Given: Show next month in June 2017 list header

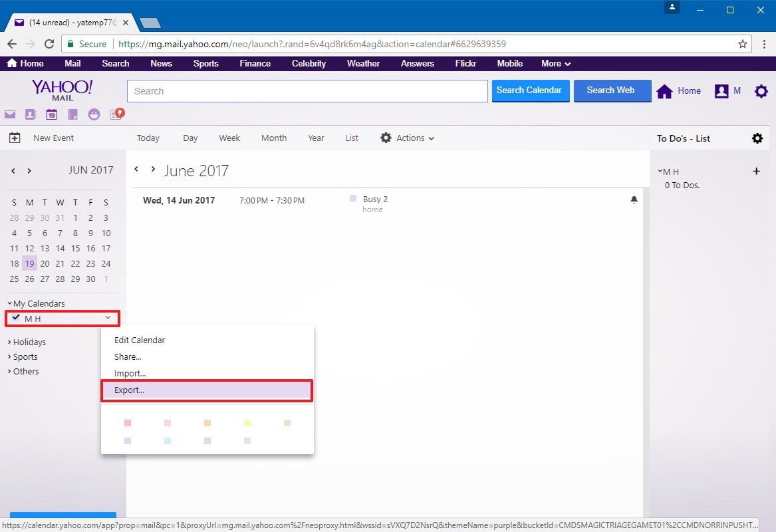Looking at the screenshot, I should tap(153, 170).
